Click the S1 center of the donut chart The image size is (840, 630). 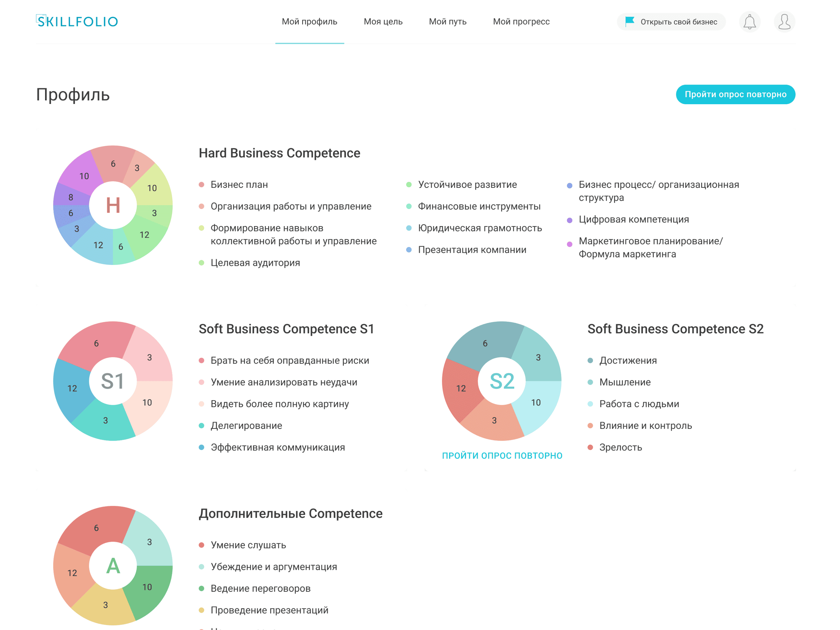pos(113,381)
